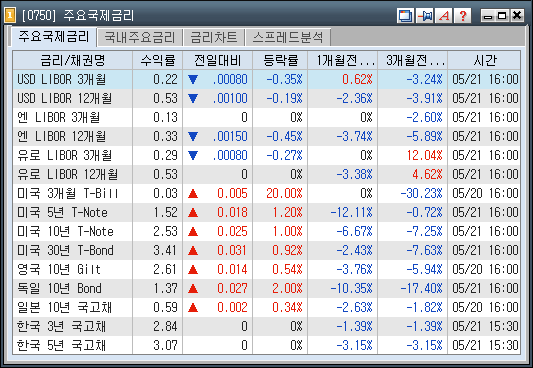Open the red question mark help icon
This screenshot has width=533, height=368.
pos(463,16)
